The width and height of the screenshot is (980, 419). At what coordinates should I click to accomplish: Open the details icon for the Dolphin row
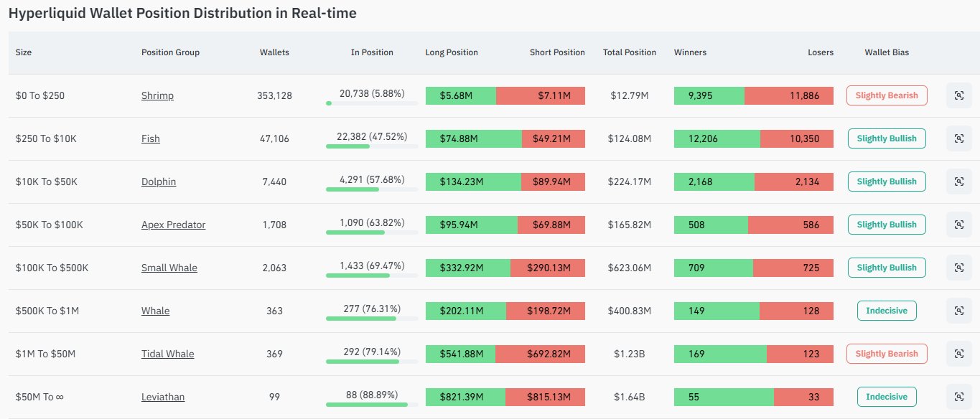958,182
